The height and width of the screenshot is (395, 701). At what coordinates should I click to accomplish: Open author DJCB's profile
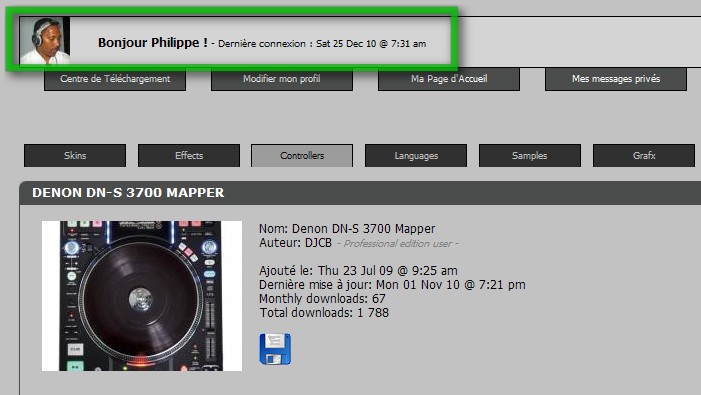point(318,243)
